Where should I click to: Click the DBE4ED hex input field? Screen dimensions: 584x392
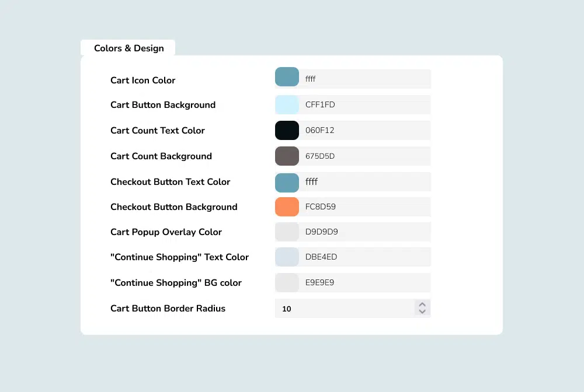[x=365, y=257]
